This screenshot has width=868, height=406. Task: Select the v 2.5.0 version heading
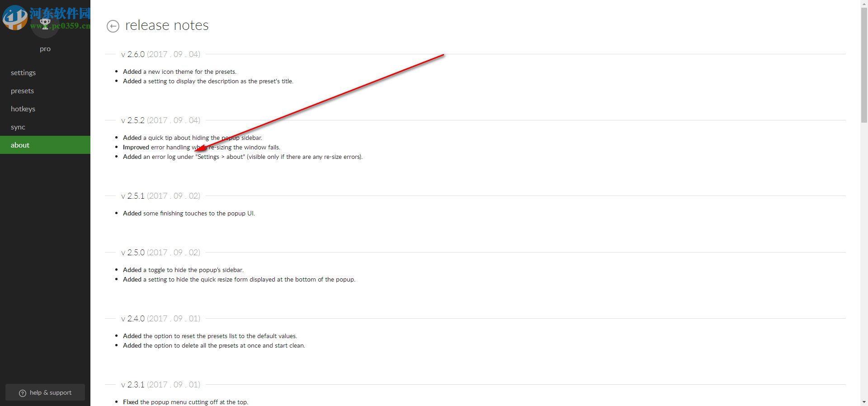tap(160, 253)
